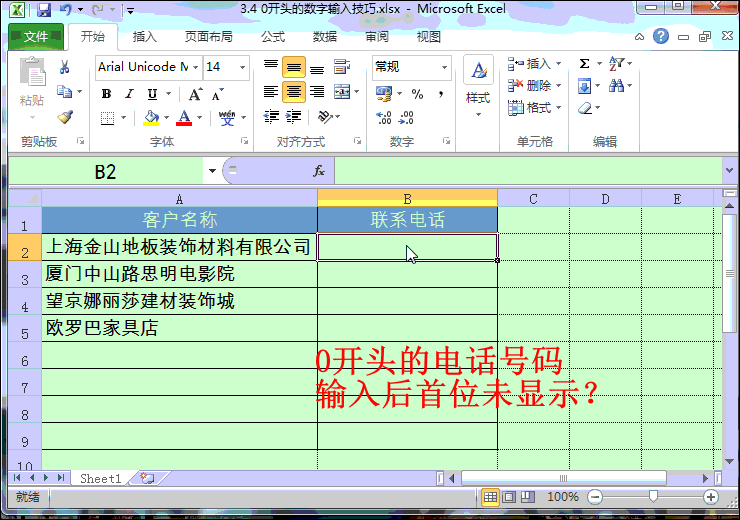The width and height of the screenshot is (740, 520).
Task: Open the Name Box dropdown arrow
Action: 212,172
